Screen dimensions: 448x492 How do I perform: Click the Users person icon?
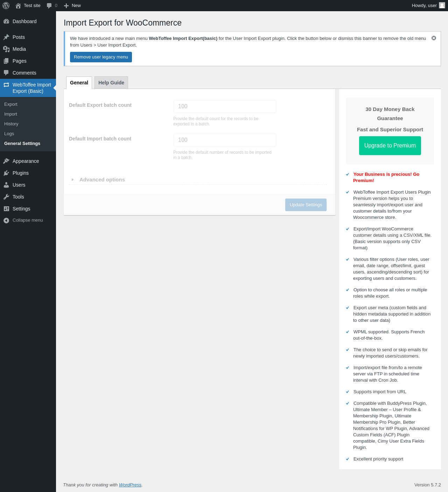point(6,185)
